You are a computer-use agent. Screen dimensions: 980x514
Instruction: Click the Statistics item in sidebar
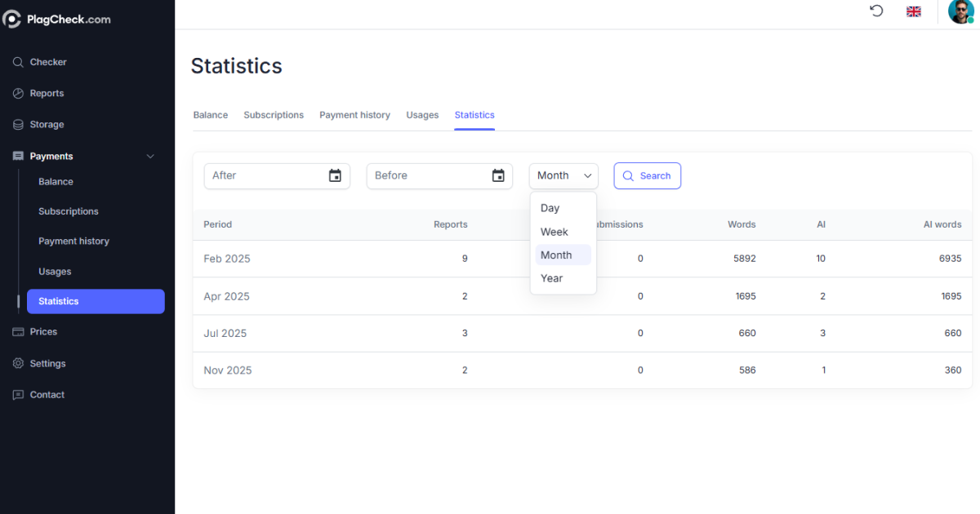(x=58, y=301)
